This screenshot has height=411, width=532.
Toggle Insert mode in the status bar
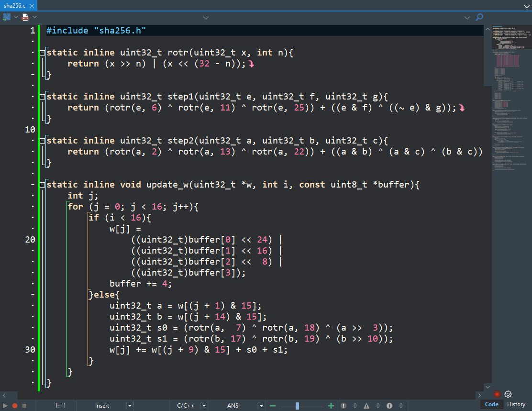pos(102,405)
